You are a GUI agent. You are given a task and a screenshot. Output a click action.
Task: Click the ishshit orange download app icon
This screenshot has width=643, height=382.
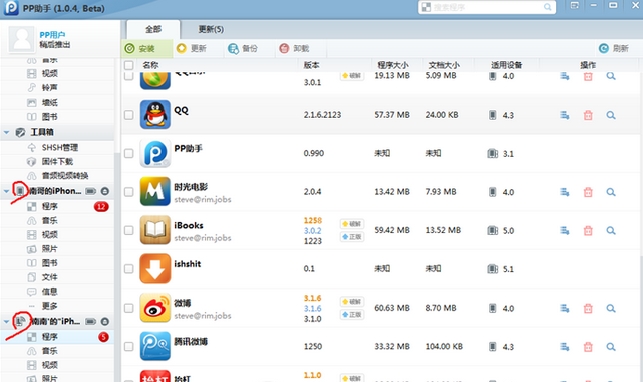(x=155, y=268)
